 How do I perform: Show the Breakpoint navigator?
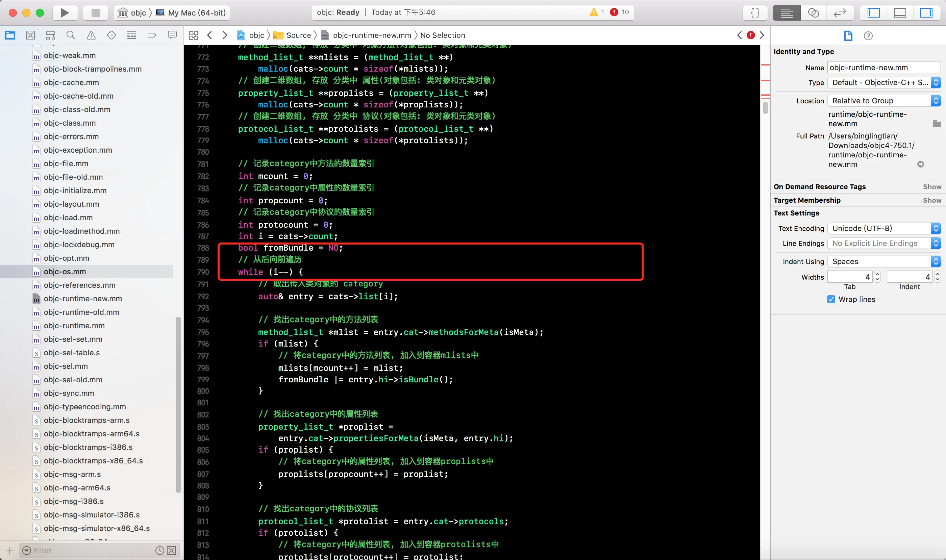coord(152,35)
